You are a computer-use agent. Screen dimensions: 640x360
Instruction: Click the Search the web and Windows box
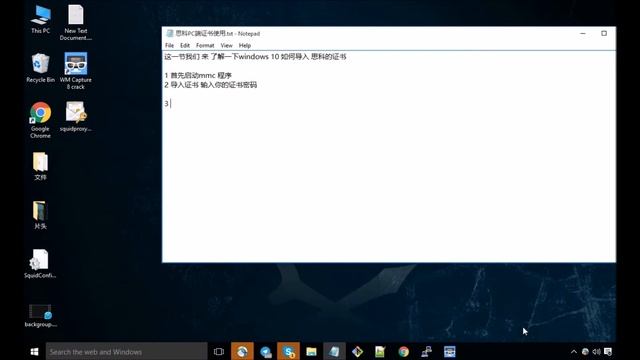pos(127,351)
